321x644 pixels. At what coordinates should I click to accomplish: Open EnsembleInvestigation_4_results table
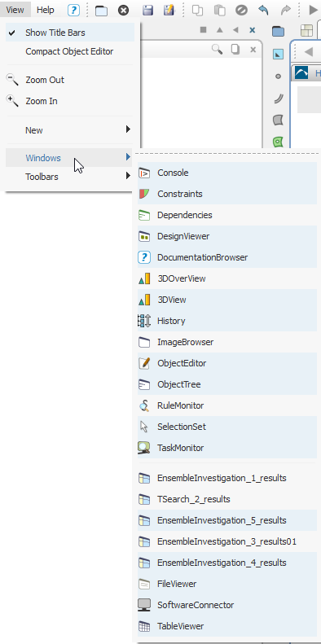pyautogui.click(x=226, y=563)
